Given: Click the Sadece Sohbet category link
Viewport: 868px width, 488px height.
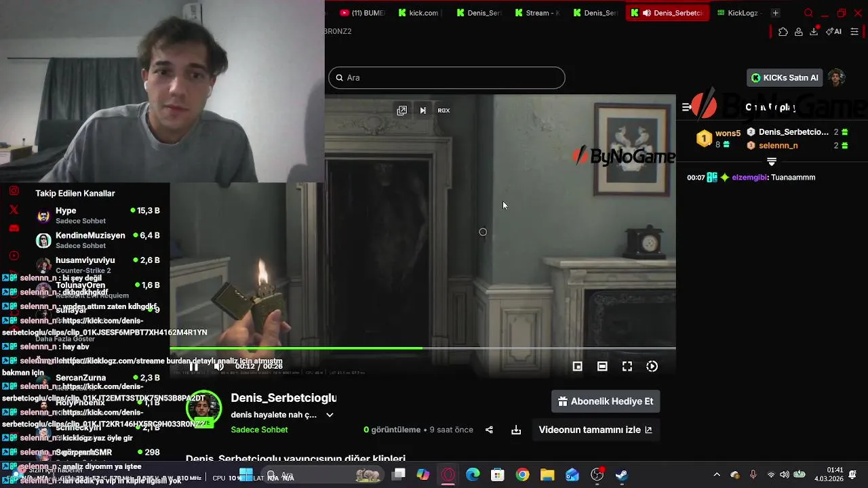Looking at the screenshot, I should point(259,430).
